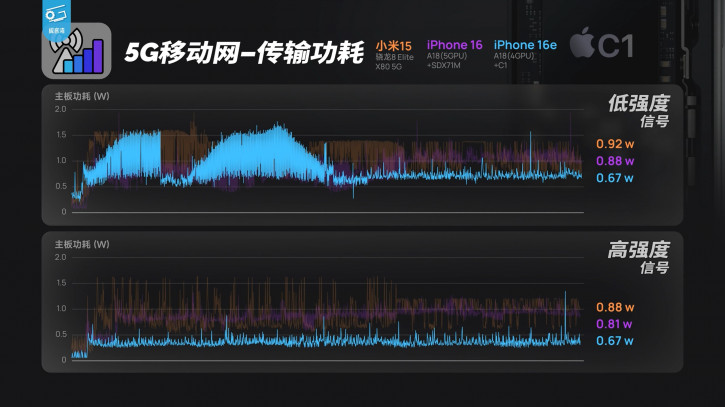Click the 5G signal tower icon
Viewport: 725px width, 407px height.
[x=76, y=51]
